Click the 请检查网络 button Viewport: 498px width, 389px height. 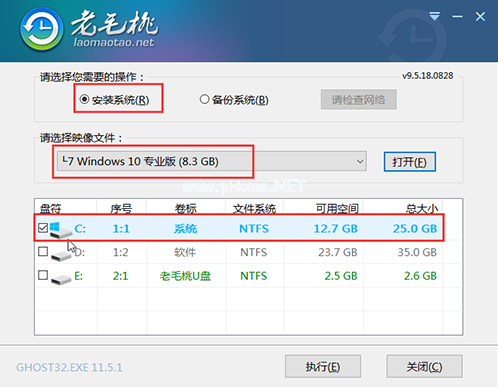tap(359, 99)
